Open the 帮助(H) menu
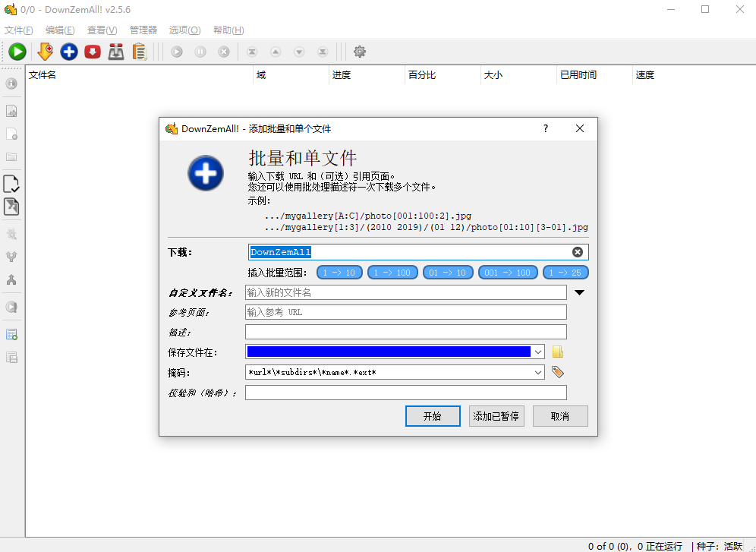 228,30
